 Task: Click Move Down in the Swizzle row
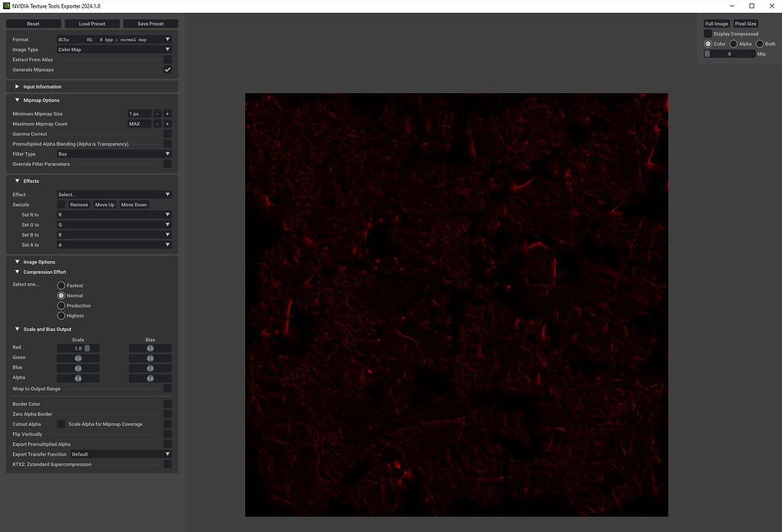click(134, 204)
